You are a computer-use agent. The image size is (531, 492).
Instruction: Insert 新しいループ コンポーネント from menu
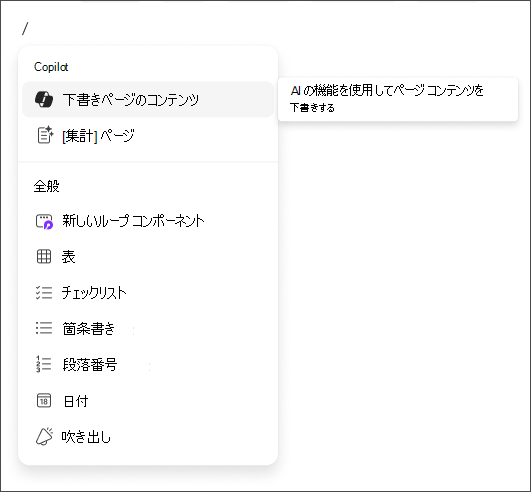coord(148,221)
